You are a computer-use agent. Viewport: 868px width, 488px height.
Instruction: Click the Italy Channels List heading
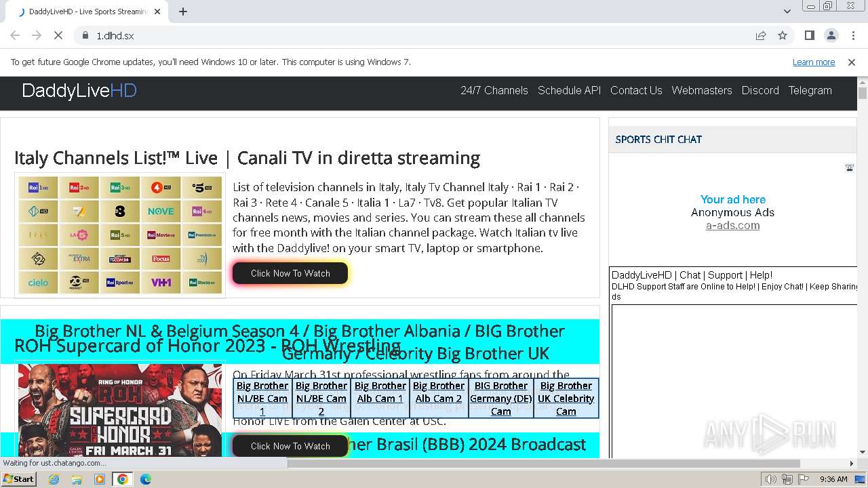(x=247, y=158)
